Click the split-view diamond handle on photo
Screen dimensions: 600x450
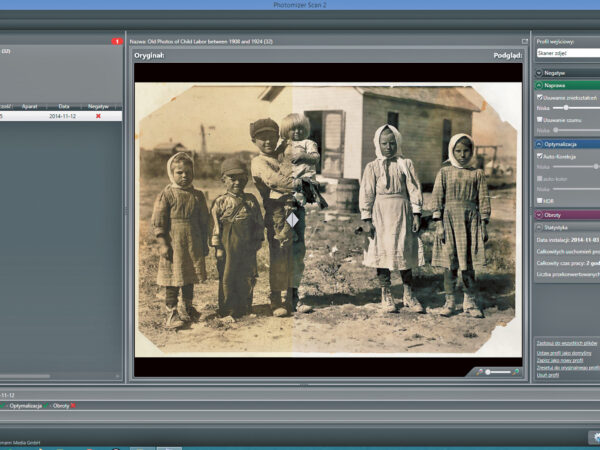point(292,219)
